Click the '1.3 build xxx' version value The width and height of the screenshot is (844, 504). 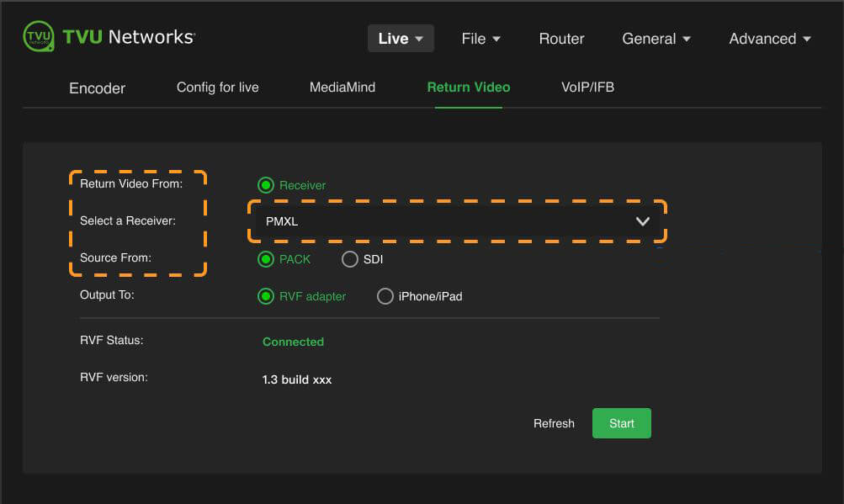point(296,379)
